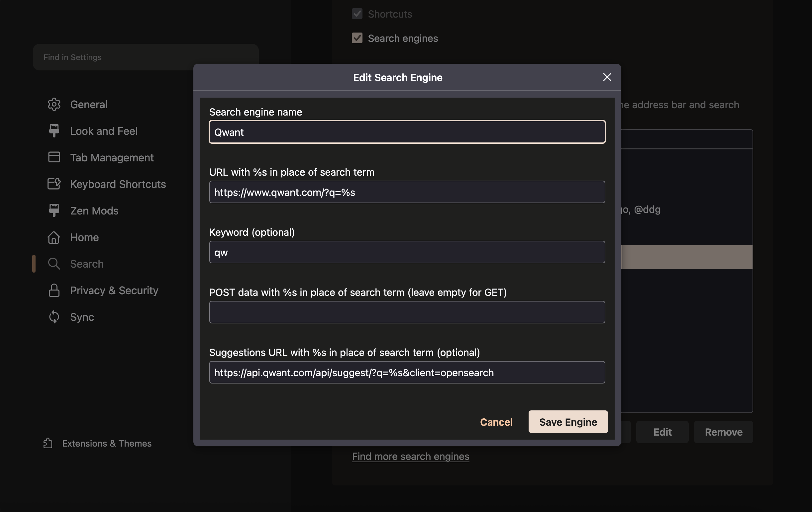Screen dimensions: 812x512
Task: Click the Sync arrows icon
Action: 54,317
